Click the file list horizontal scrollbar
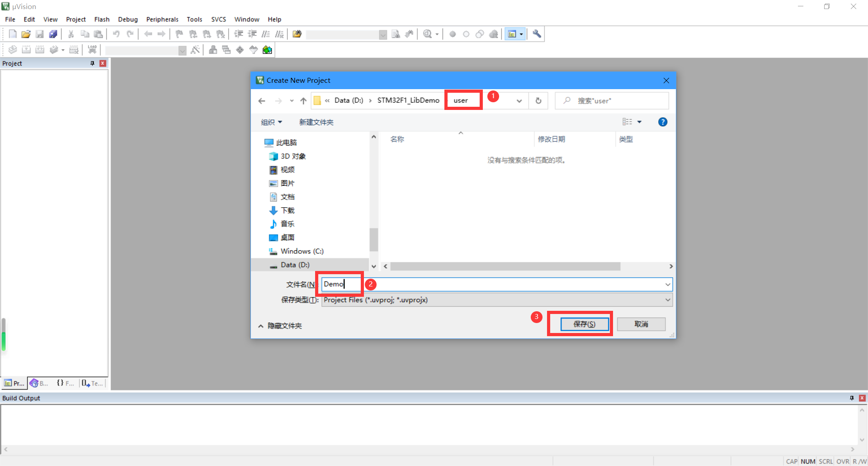The width and height of the screenshot is (868, 466). pos(505,266)
